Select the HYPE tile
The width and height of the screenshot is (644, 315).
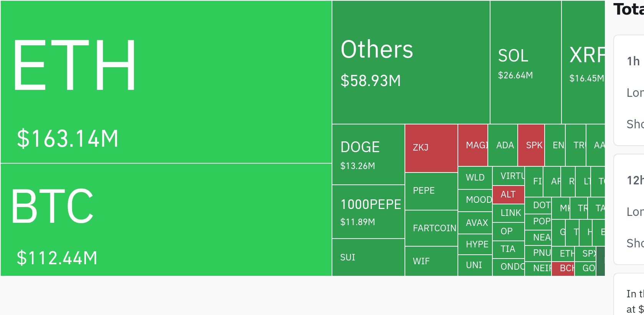point(475,244)
